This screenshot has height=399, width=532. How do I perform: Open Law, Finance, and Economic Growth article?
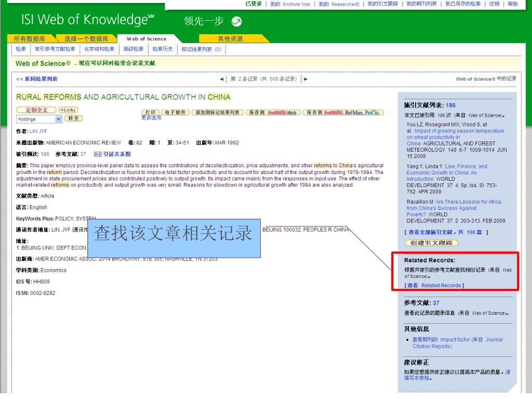click(447, 172)
